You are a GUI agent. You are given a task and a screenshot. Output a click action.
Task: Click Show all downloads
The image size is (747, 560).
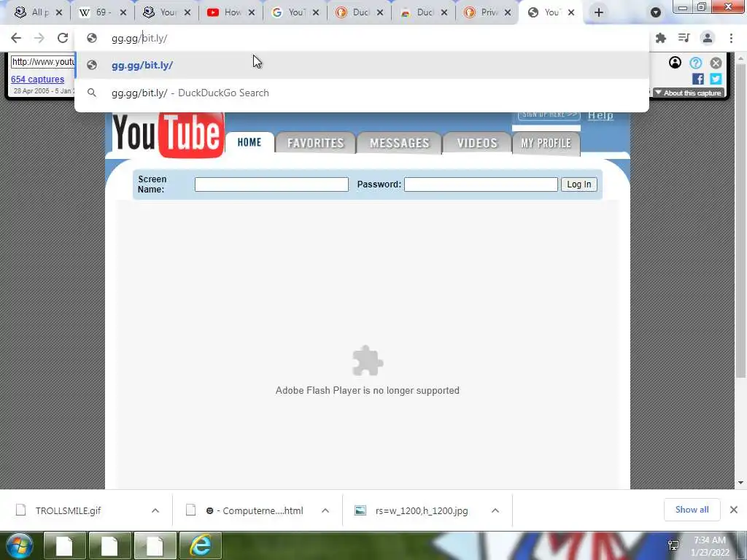tap(692, 510)
